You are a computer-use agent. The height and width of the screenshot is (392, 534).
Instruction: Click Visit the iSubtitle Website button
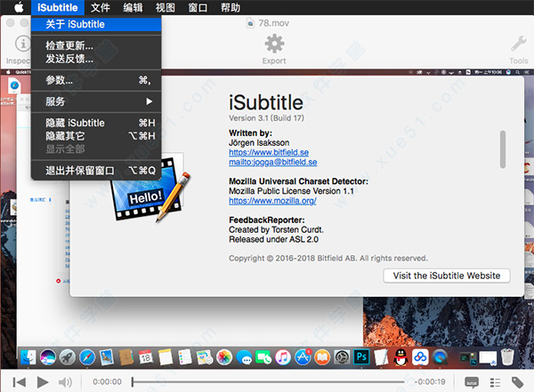point(447,276)
